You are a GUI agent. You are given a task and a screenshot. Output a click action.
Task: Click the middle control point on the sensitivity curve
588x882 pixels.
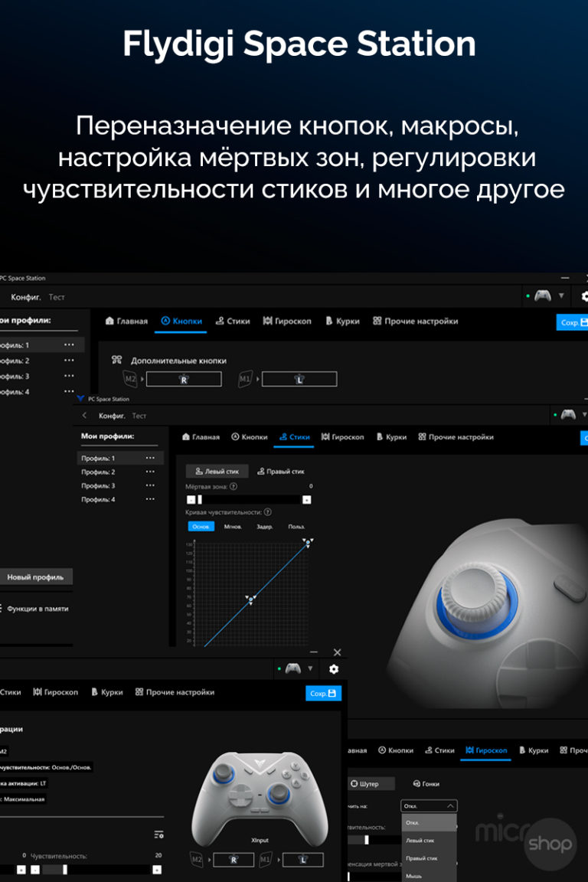point(251,601)
